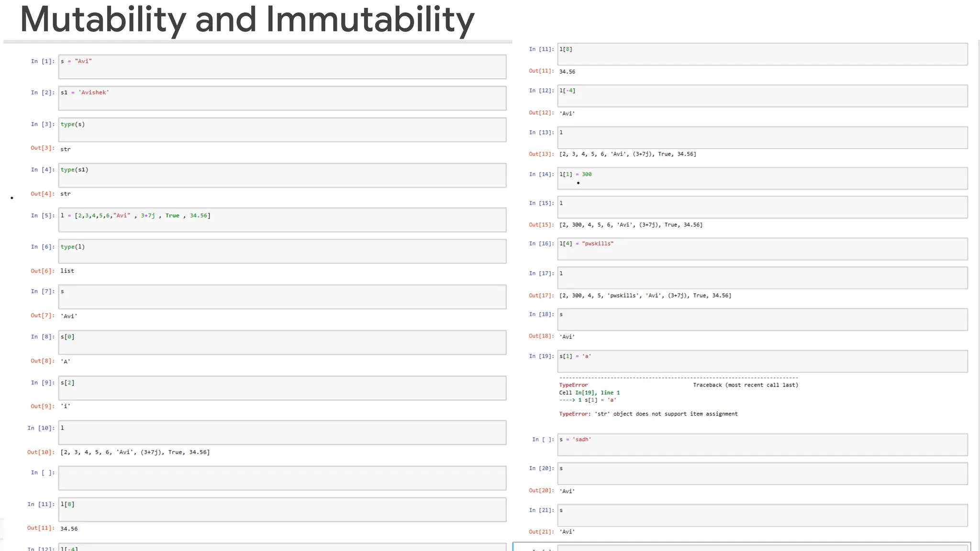This screenshot has width=980, height=551.
Task: Focus the In [17] code cell
Action: point(762,278)
